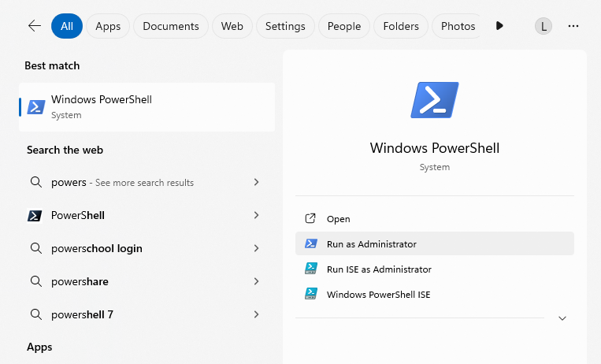Click the Apps section heading
Viewport: 601px width, 364px height.
tap(39, 347)
